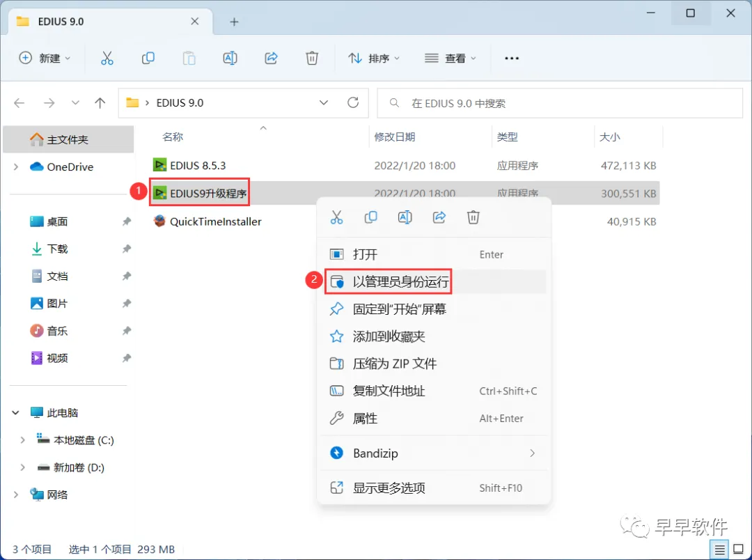Select the QuickTimeInstaller file
This screenshot has height=560, width=752.
point(215,221)
